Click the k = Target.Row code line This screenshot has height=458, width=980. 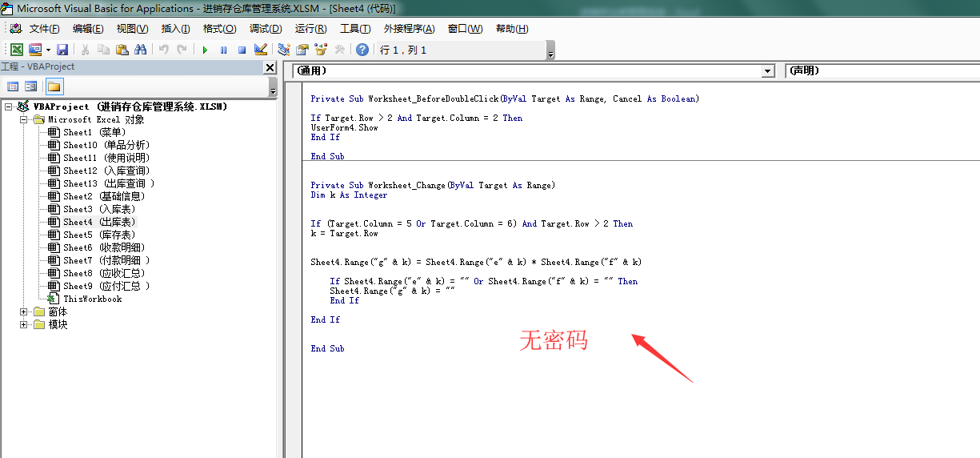click(x=344, y=233)
